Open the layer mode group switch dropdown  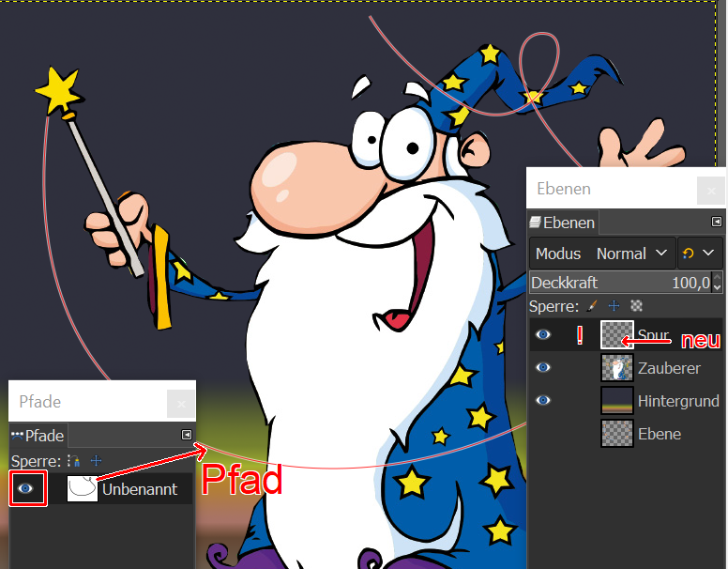[700, 254]
